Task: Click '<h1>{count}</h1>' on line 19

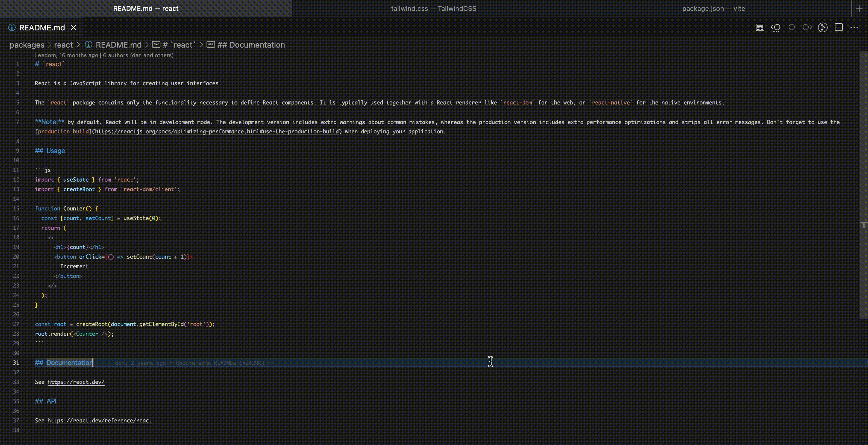Action: [x=79, y=247]
